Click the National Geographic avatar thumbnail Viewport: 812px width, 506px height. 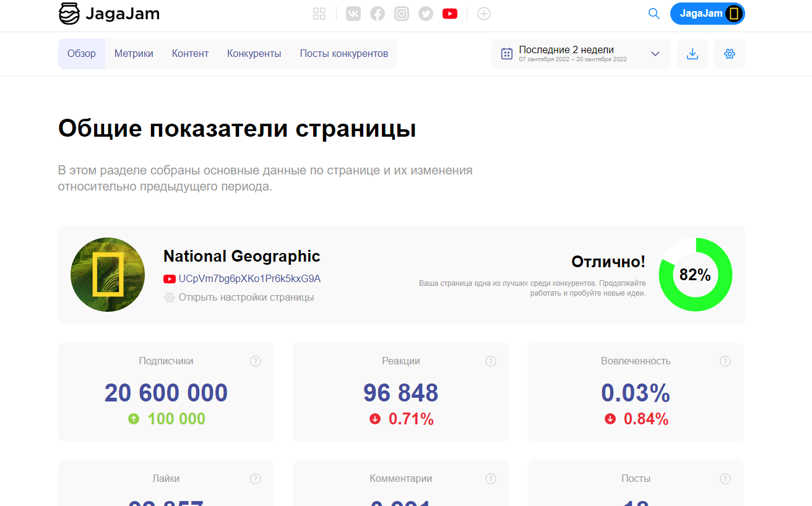107,274
